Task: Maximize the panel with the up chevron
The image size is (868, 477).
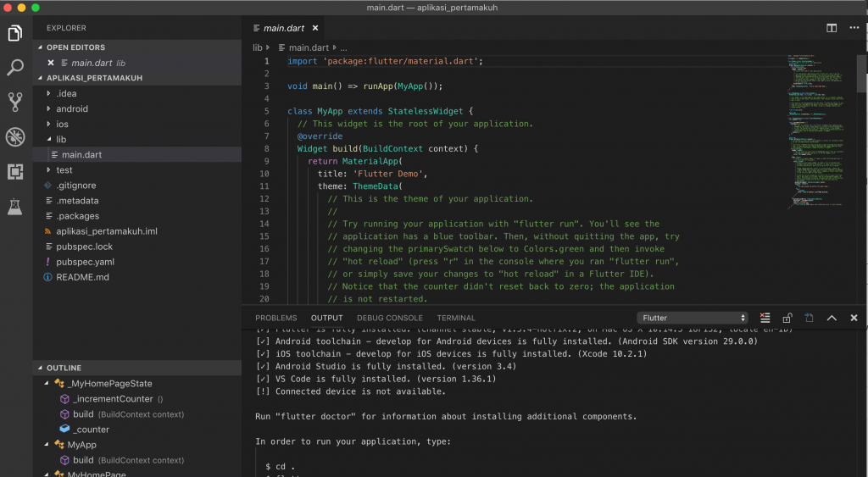Action: 832,318
